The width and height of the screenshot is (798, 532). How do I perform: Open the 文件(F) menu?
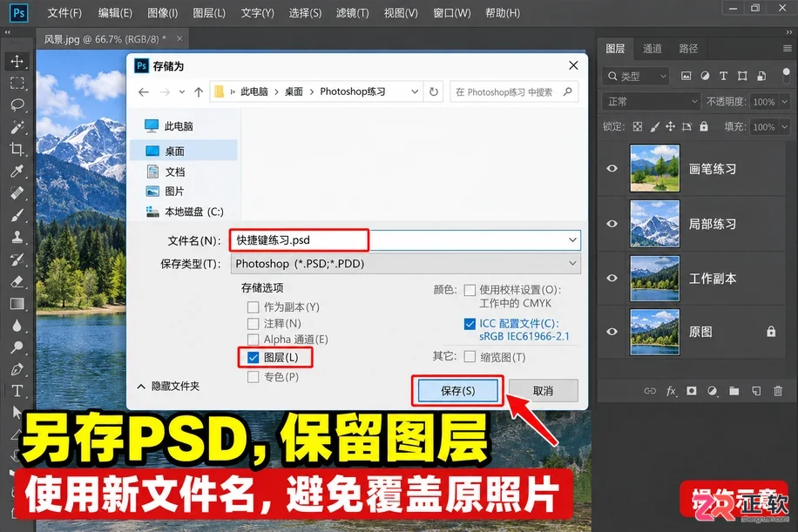click(64, 13)
